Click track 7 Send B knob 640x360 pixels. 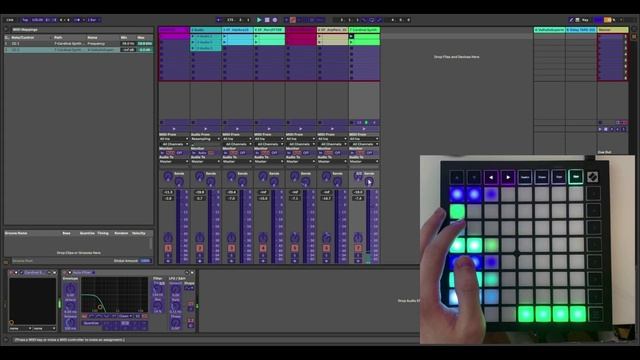click(369, 182)
